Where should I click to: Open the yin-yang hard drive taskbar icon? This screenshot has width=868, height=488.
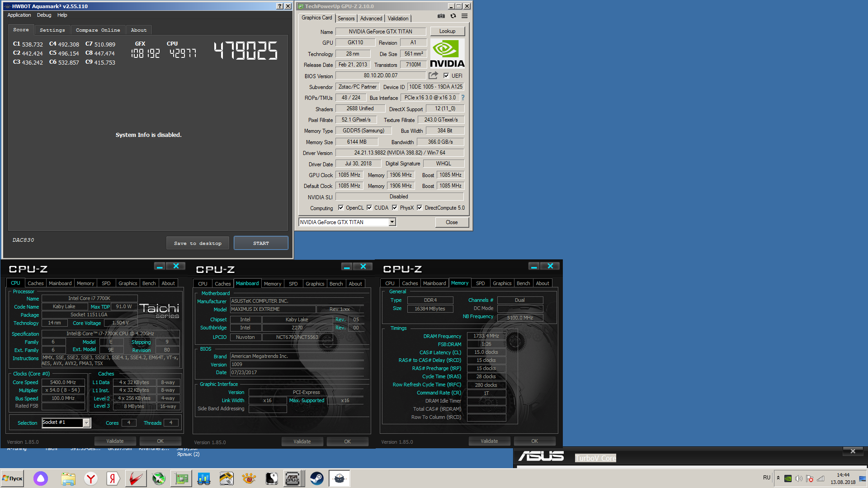[271, 479]
